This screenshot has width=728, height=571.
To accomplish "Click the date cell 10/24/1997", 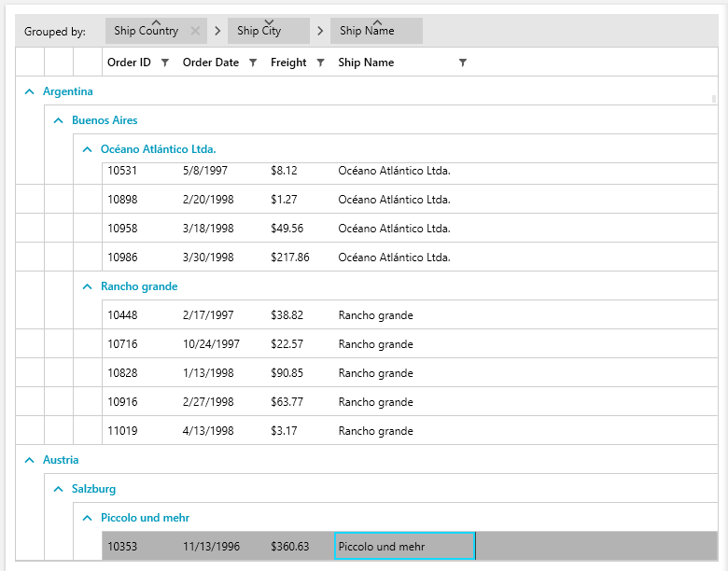I will [x=211, y=344].
